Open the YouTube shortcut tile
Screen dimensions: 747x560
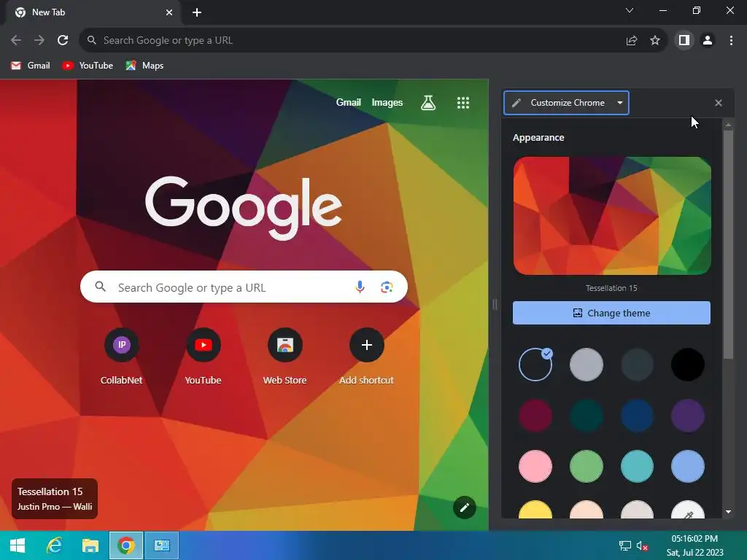point(203,356)
